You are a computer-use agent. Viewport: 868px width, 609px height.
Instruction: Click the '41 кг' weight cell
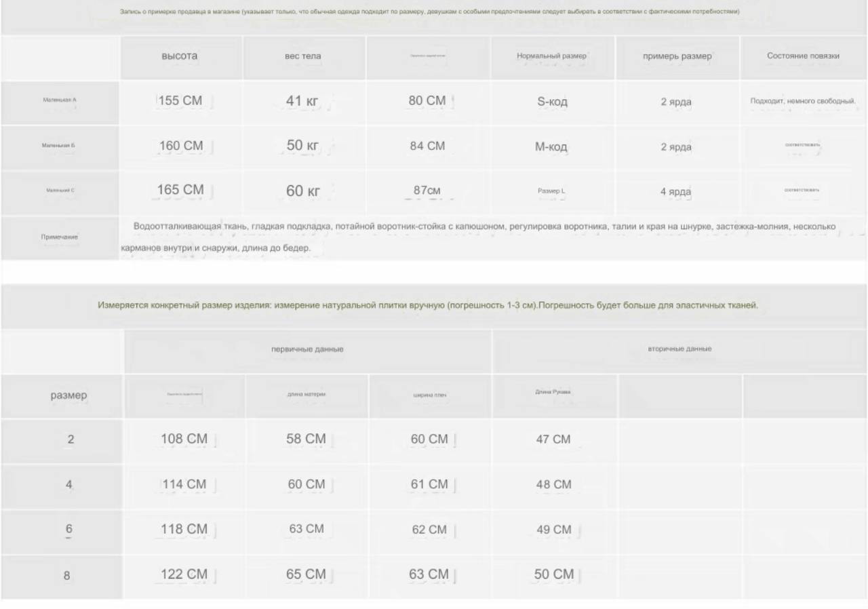click(x=303, y=102)
